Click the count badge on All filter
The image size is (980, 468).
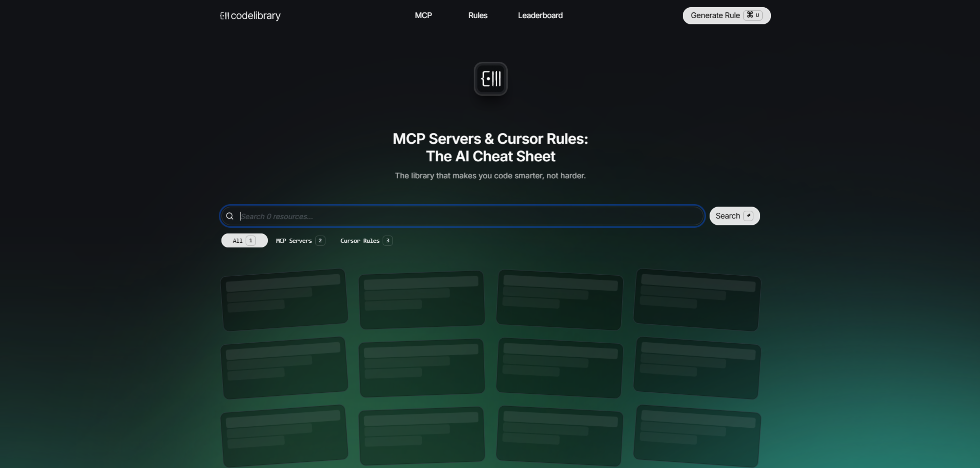click(x=251, y=241)
